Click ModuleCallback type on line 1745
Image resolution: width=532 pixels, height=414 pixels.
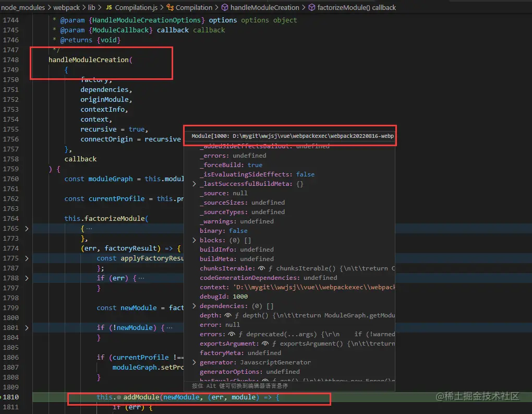click(120, 30)
